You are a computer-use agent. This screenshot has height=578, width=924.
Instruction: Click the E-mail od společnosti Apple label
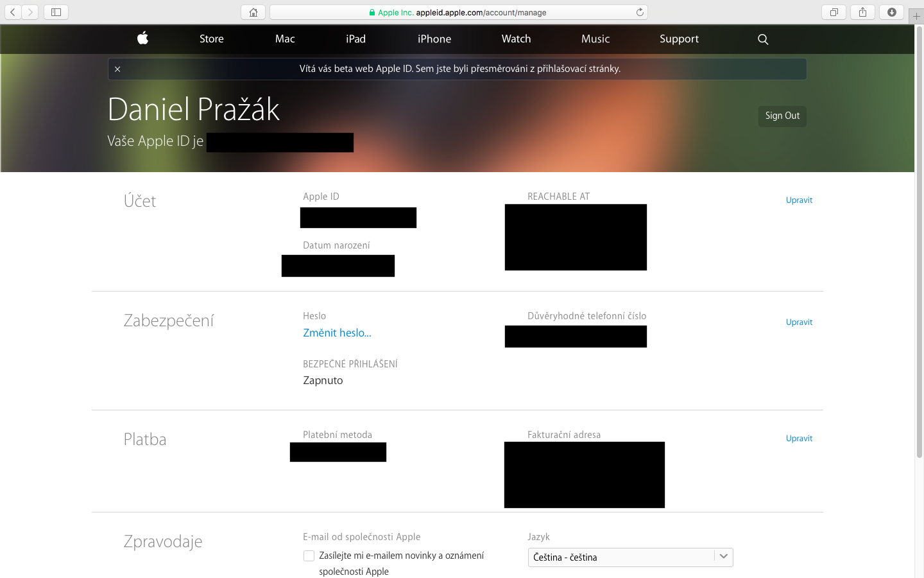tap(362, 537)
